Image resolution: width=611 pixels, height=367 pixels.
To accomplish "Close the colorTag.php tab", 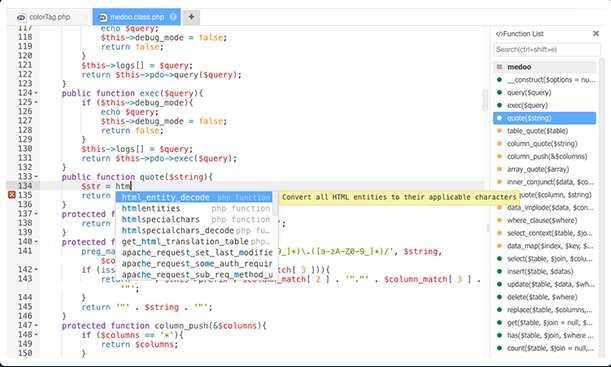I will tap(85, 17).
